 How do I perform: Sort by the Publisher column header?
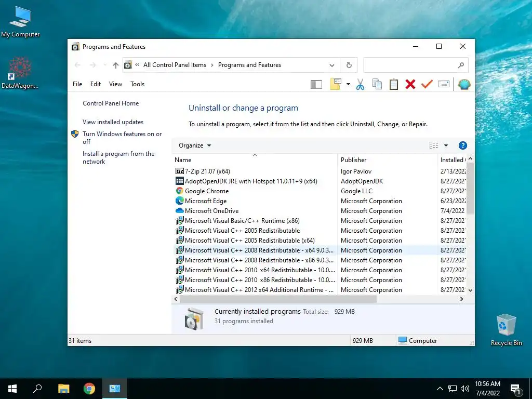[387, 160]
